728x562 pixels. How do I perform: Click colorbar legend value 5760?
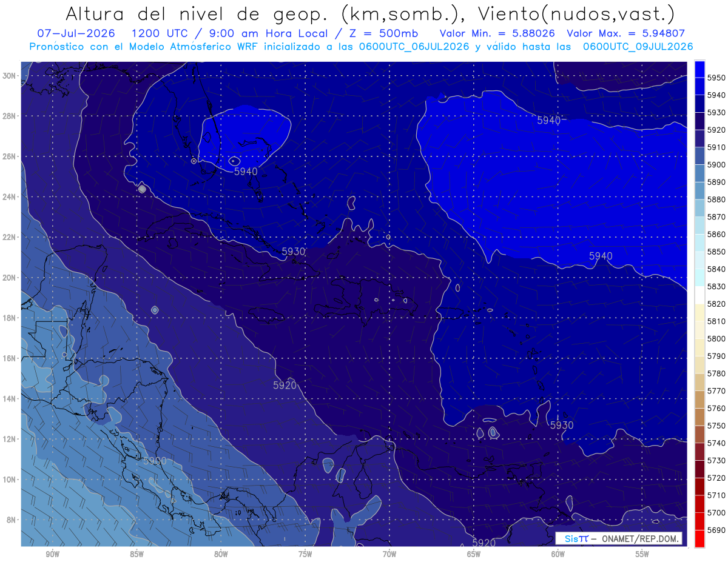[x=716, y=408]
